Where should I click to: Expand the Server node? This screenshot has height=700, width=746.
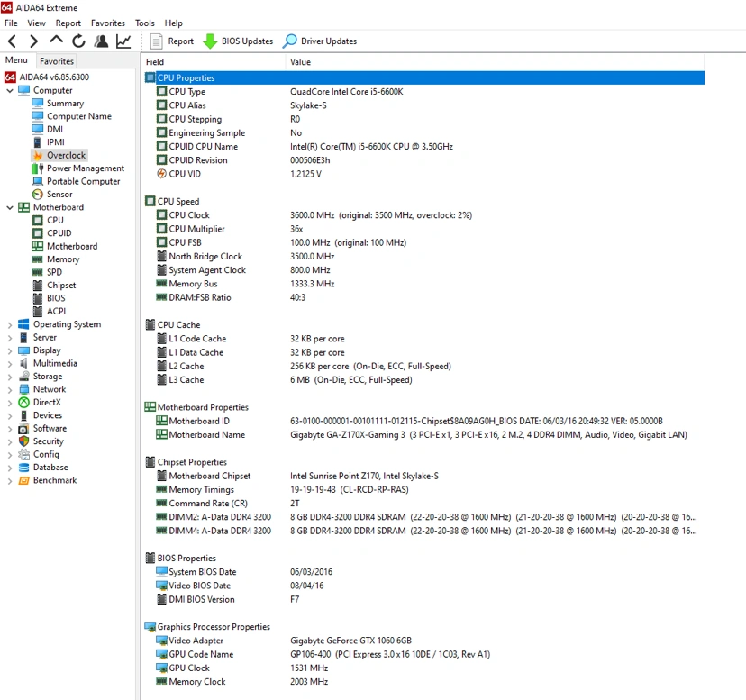coord(10,338)
